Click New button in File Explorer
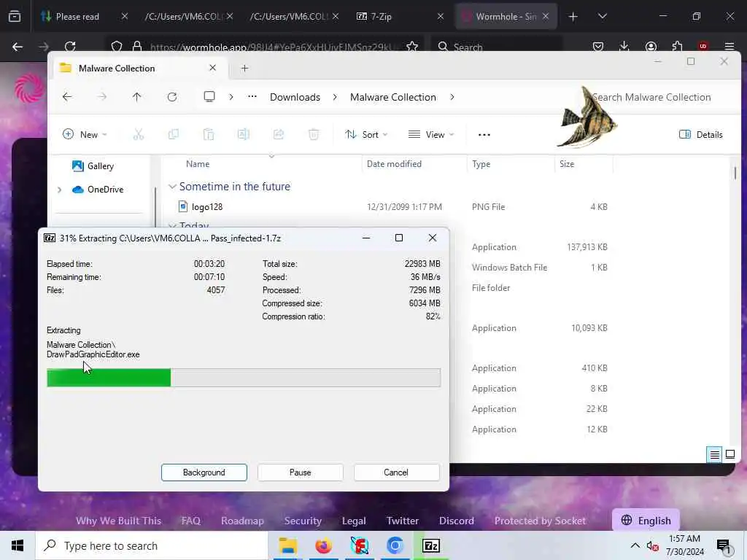The height and width of the screenshot is (560, 747). [85, 135]
